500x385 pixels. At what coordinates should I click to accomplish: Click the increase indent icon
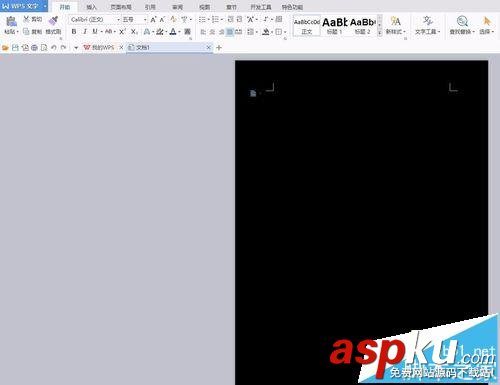coord(239,19)
